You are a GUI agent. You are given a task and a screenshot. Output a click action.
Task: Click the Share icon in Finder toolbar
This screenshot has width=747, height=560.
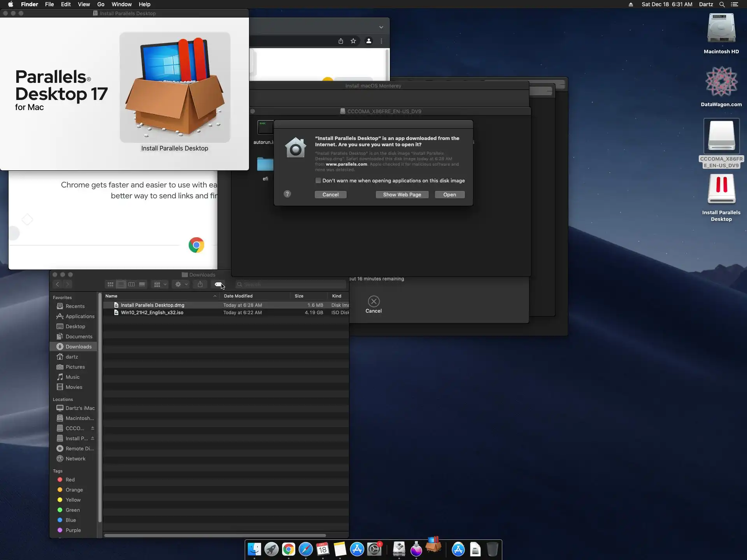[200, 284]
